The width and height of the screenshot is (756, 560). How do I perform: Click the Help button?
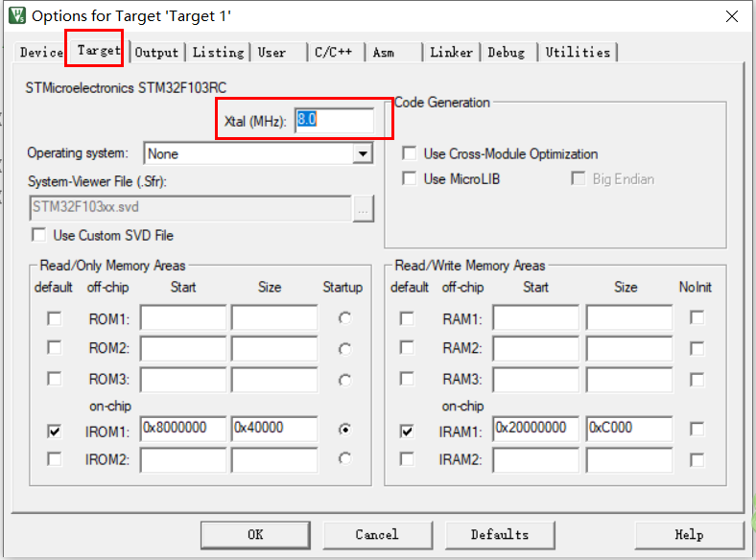coord(689,535)
